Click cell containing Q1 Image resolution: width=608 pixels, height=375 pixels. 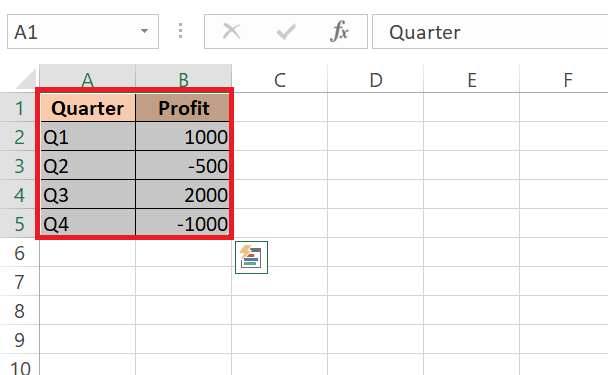(x=88, y=137)
